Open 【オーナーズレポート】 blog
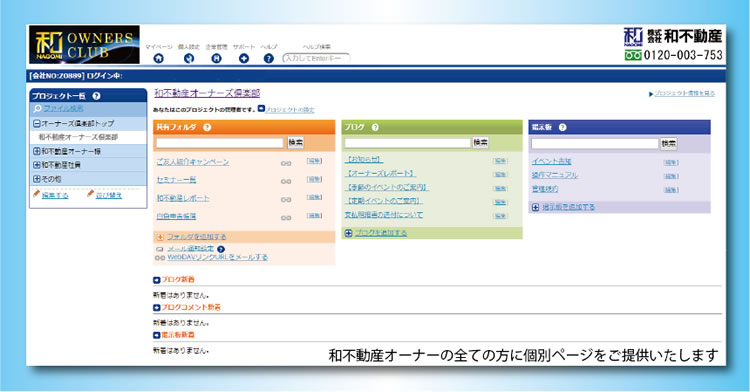This screenshot has width=750, height=392. [380, 174]
